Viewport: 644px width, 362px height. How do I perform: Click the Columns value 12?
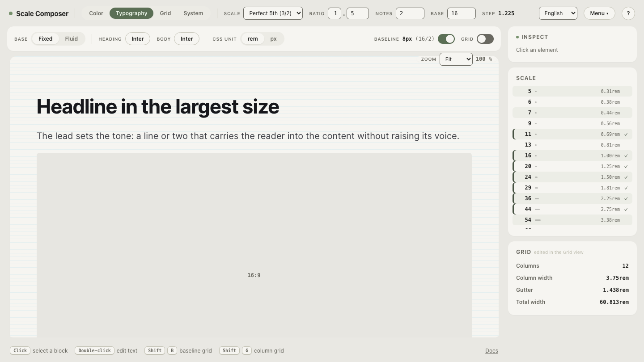click(x=625, y=266)
